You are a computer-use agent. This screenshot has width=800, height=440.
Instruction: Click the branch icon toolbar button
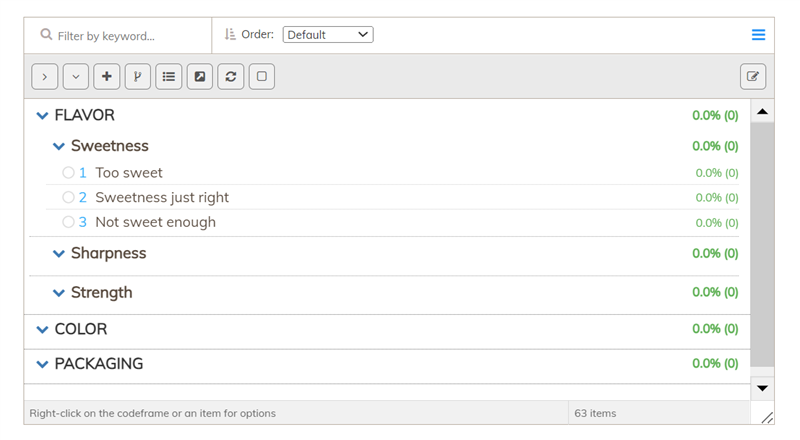pyautogui.click(x=138, y=77)
